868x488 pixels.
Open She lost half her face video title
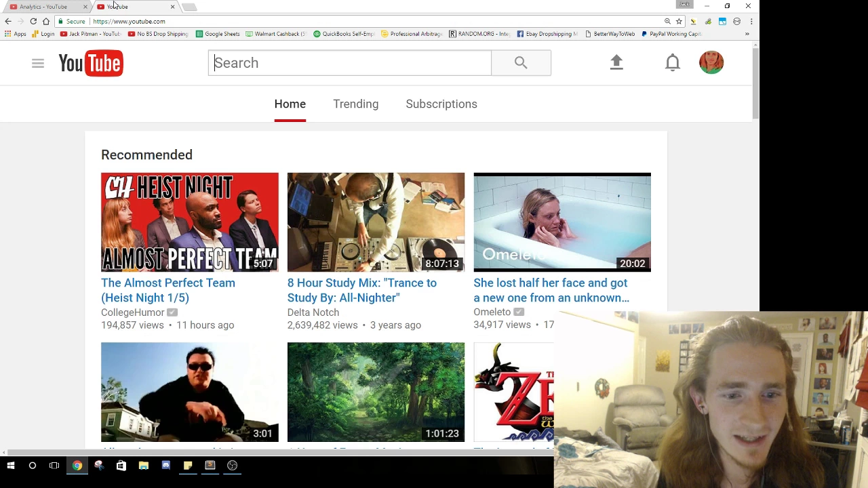click(x=551, y=290)
